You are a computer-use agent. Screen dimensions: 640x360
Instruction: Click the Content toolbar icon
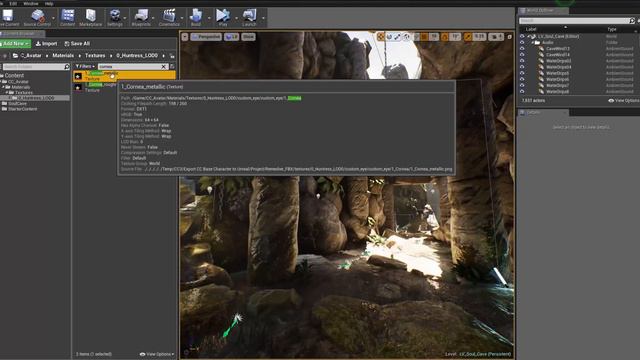(x=67, y=16)
